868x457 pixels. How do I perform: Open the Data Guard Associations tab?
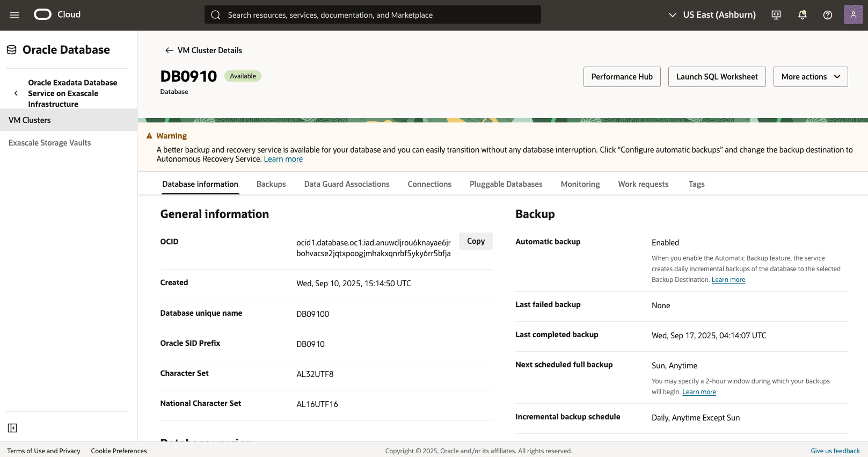click(347, 184)
